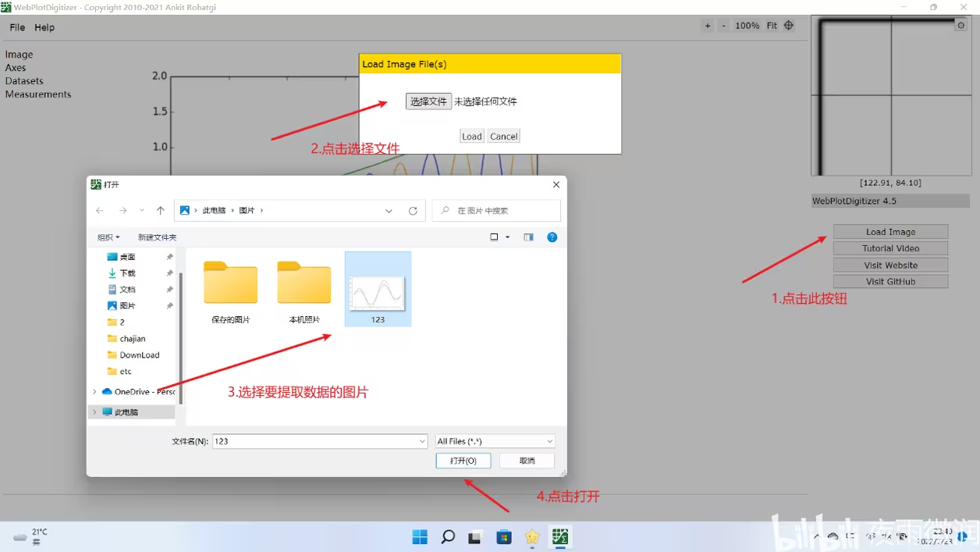This screenshot has width=980, height=552.
Task: Toggle the preview pane icon in the dialog
Action: (528, 237)
